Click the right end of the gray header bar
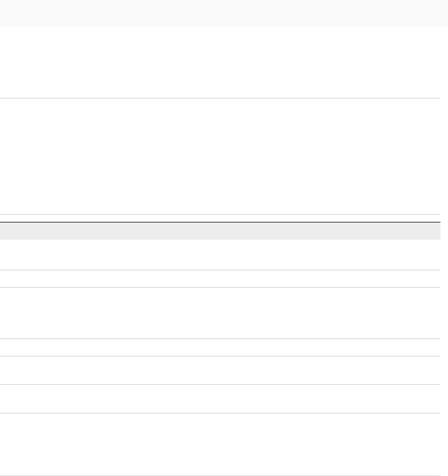Screen dimensions: 448x476 [437, 231]
